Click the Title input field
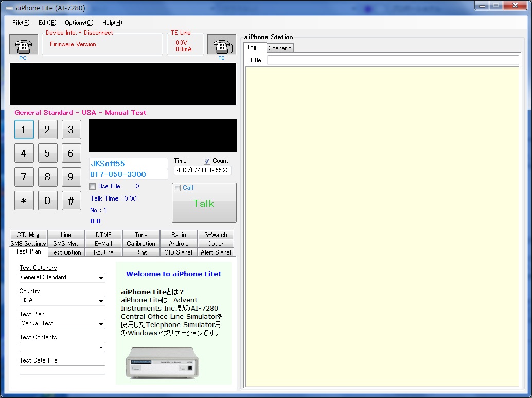Image resolution: width=532 pixels, height=398 pixels. click(x=393, y=60)
